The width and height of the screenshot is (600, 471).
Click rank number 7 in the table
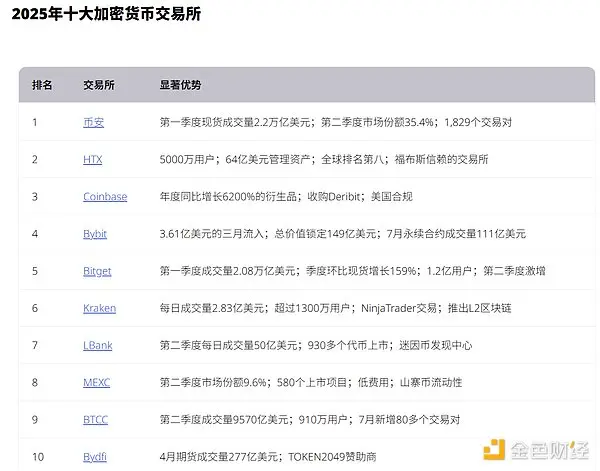35,345
